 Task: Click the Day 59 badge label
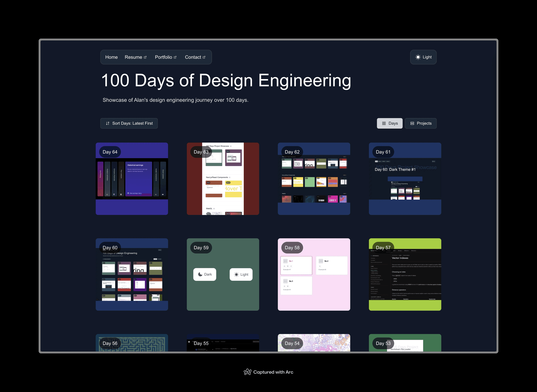tap(201, 248)
